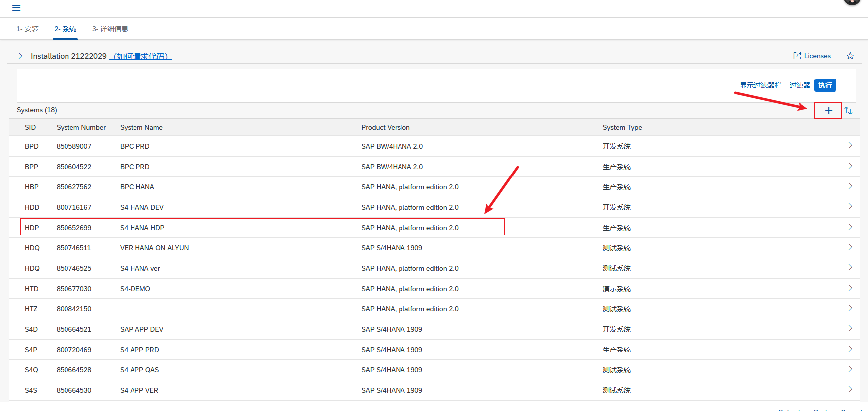Image resolution: width=868 pixels, height=411 pixels.
Task: Click the plus icon to add system
Action: point(828,111)
